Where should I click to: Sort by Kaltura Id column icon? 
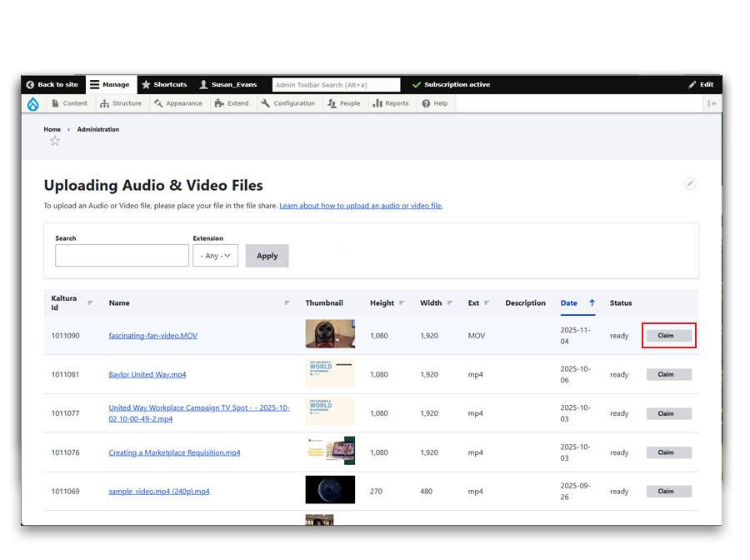tap(90, 302)
